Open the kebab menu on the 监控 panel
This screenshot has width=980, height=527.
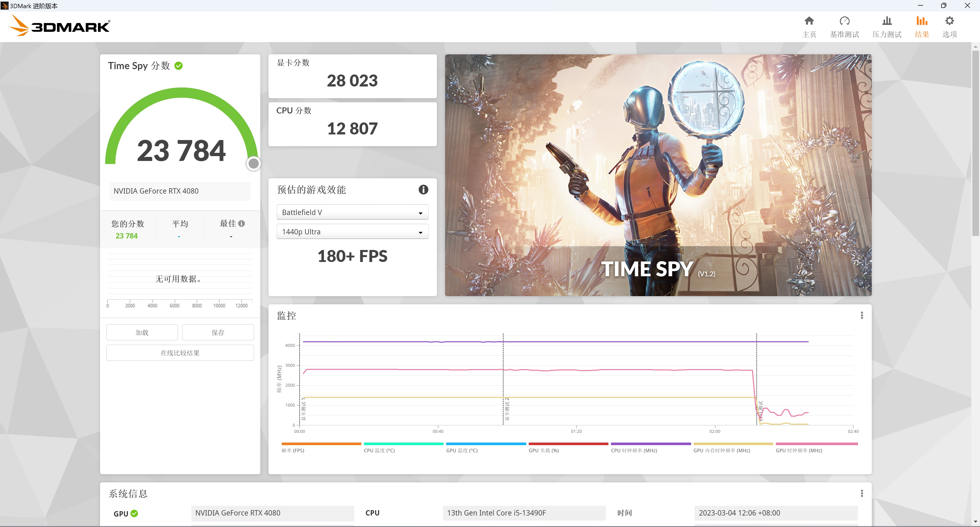point(862,315)
